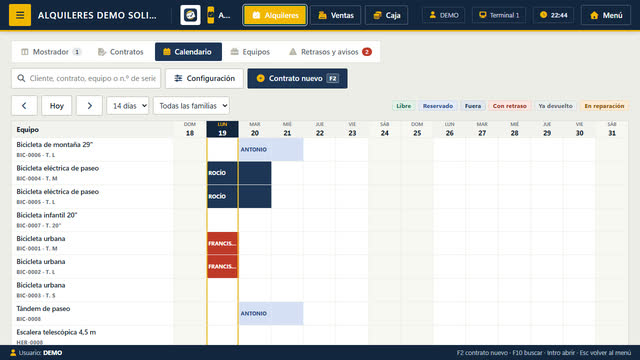The image size is (640, 360).
Task: Click the white app logo icon
Action: pyautogui.click(x=190, y=15)
